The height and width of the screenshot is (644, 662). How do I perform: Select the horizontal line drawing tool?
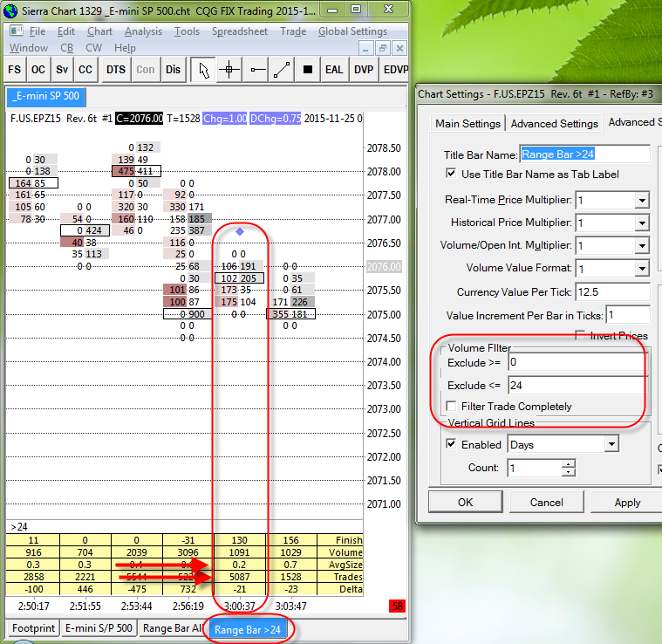[256, 70]
